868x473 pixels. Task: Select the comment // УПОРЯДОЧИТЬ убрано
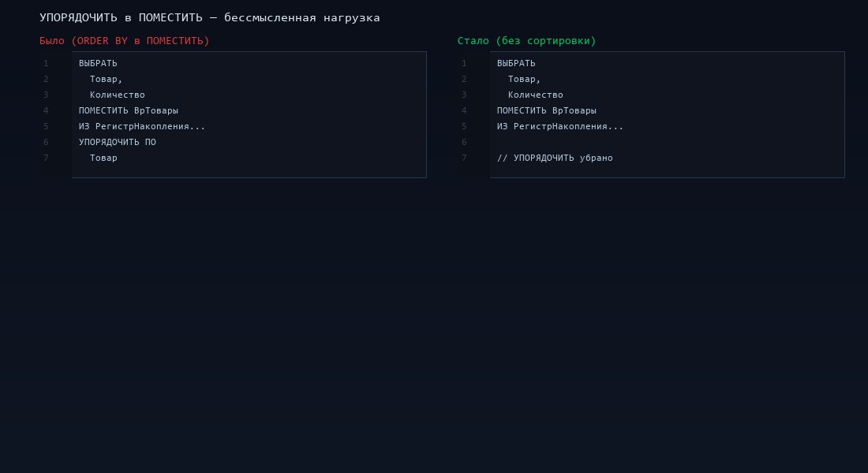coord(554,158)
